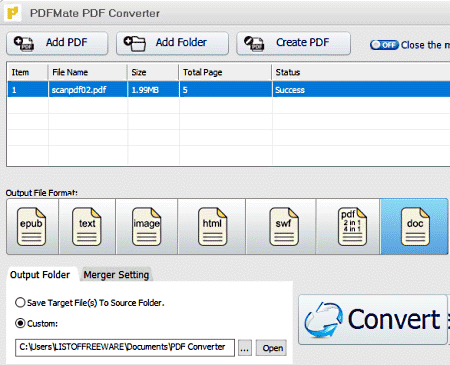Sort by the File Name column header
450x365 pixels.
point(88,72)
